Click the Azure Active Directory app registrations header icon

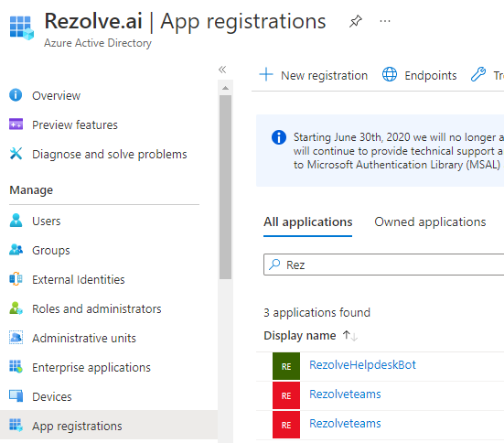click(22, 27)
